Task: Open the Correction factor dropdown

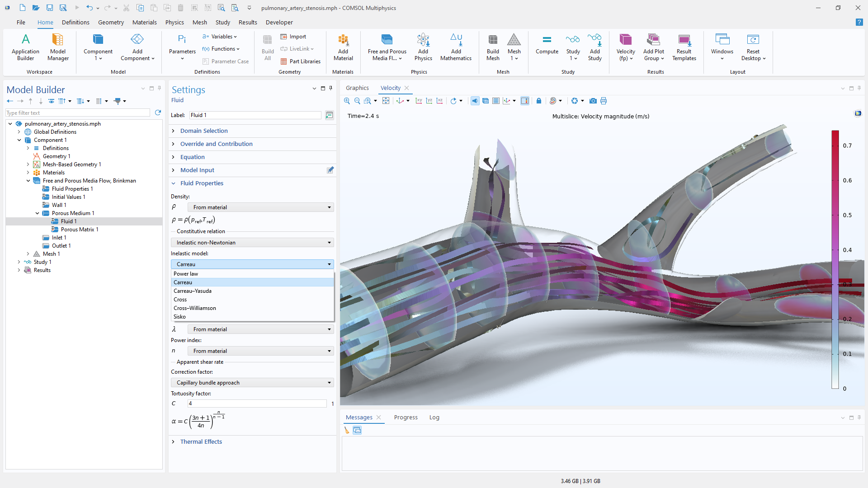Action: pos(252,383)
